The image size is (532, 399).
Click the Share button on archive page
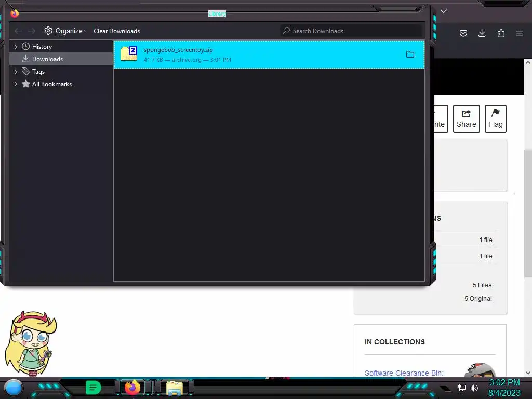point(467,119)
